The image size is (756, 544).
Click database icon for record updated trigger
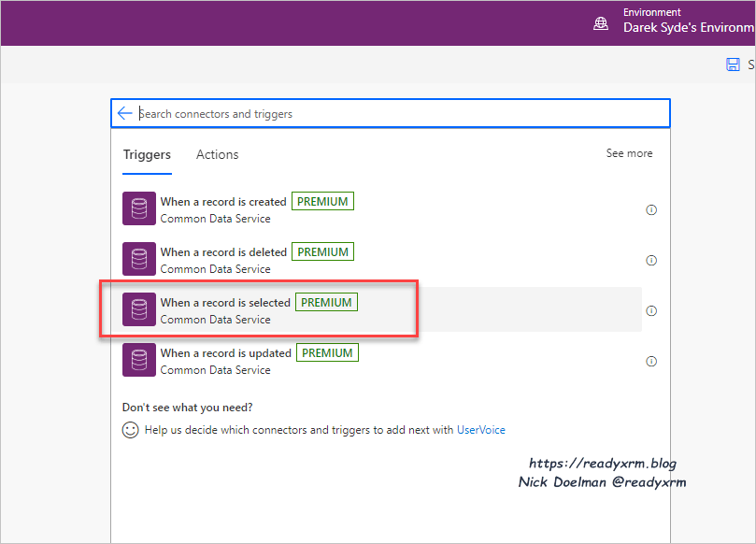tap(139, 361)
